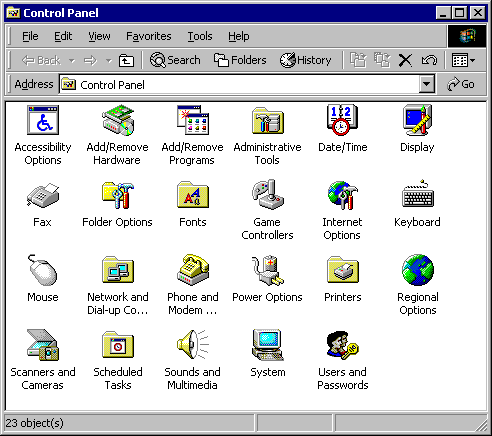Click the Display control panel icon
The image size is (492, 436).
point(417,120)
